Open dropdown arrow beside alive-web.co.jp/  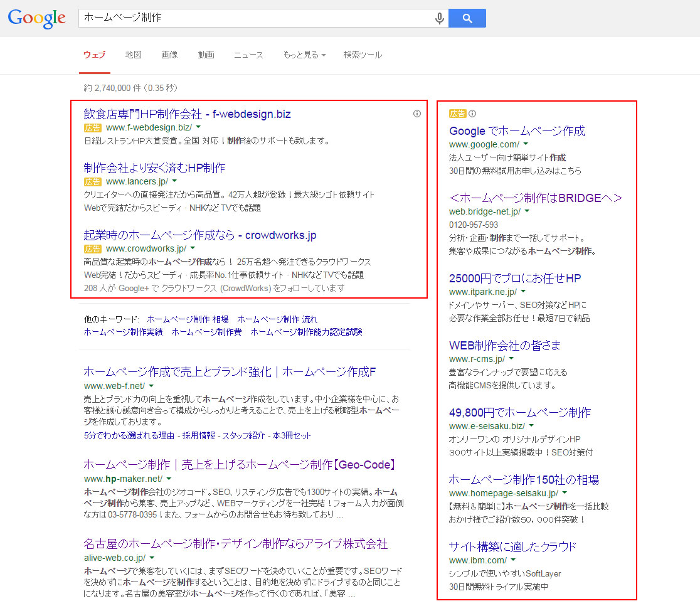[x=152, y=558]
